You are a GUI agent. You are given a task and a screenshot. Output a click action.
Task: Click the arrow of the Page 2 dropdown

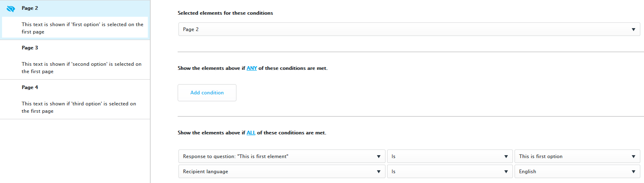coord(633,29)
